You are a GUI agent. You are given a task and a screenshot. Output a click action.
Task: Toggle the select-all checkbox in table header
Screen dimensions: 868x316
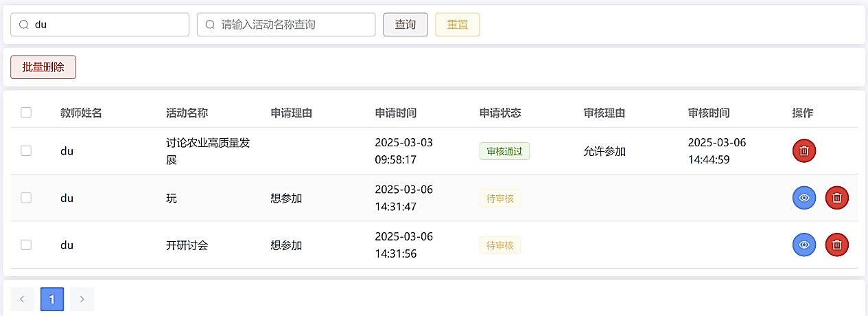(26, 113)
